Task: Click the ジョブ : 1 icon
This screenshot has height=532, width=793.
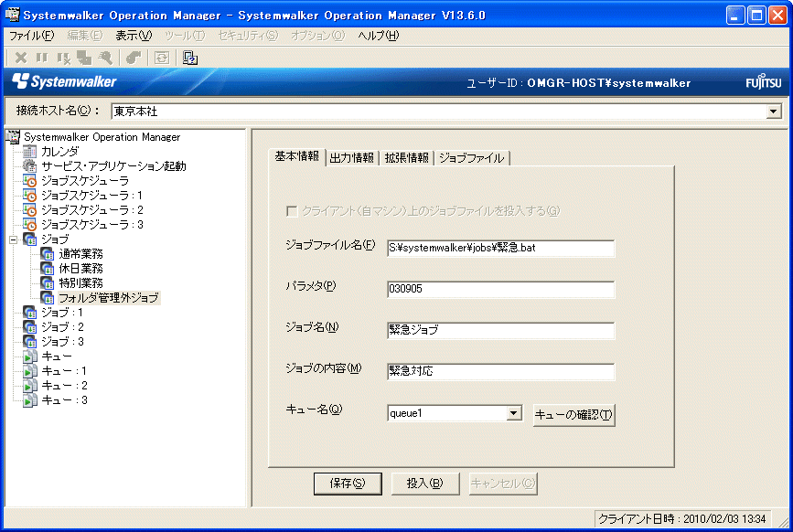Action: 30,313
